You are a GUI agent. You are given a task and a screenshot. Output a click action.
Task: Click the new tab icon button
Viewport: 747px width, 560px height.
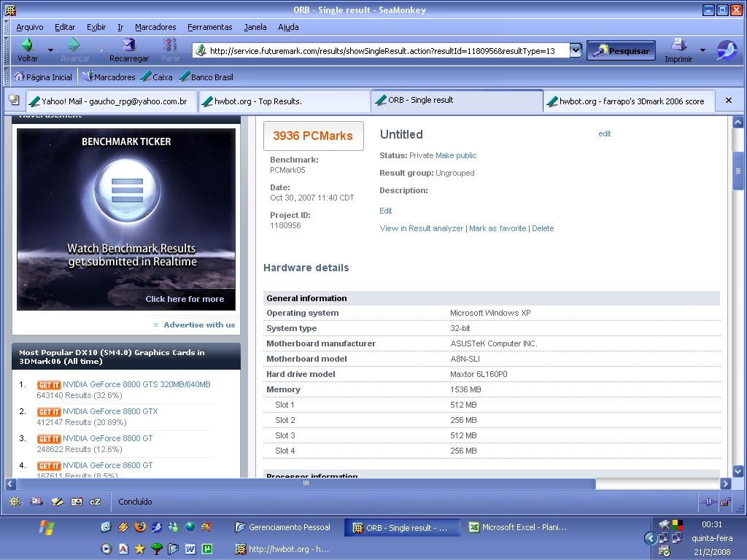click(x=15, y=100)
